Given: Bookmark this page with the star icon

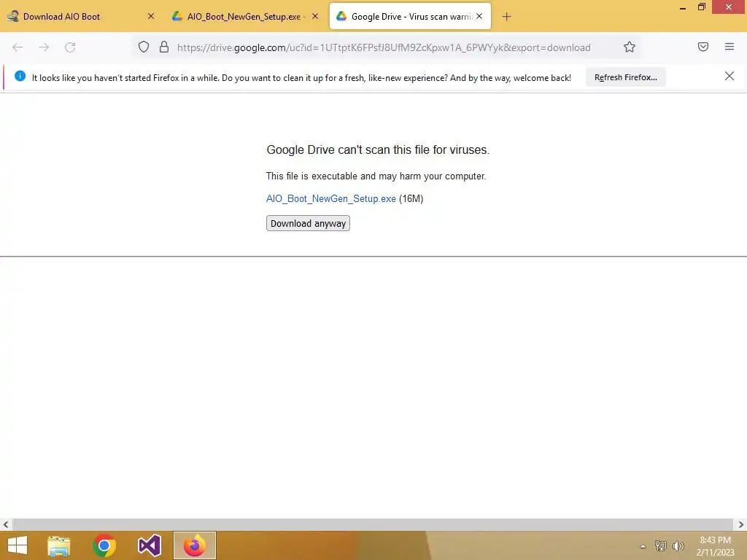Looking at the screenshot, I should point(630,47).
